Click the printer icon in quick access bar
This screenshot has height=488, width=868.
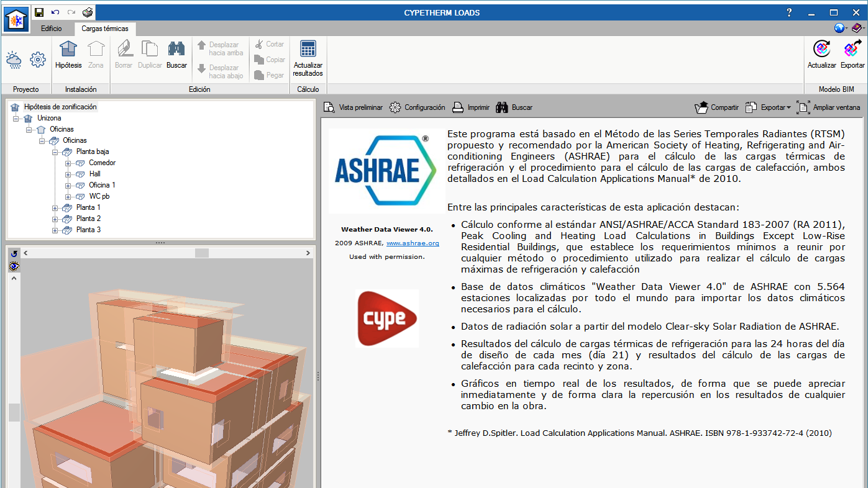click(x=88, y=12)
